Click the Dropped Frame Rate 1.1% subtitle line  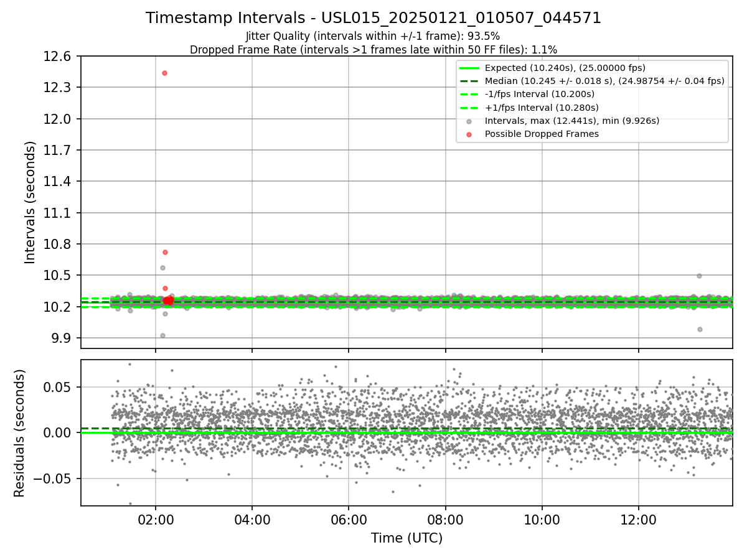click(374, 50)
